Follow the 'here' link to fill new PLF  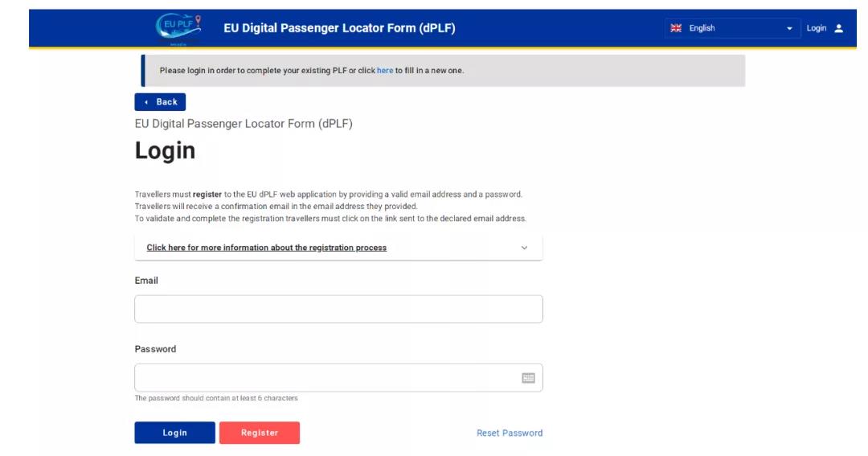click(385, 70)
